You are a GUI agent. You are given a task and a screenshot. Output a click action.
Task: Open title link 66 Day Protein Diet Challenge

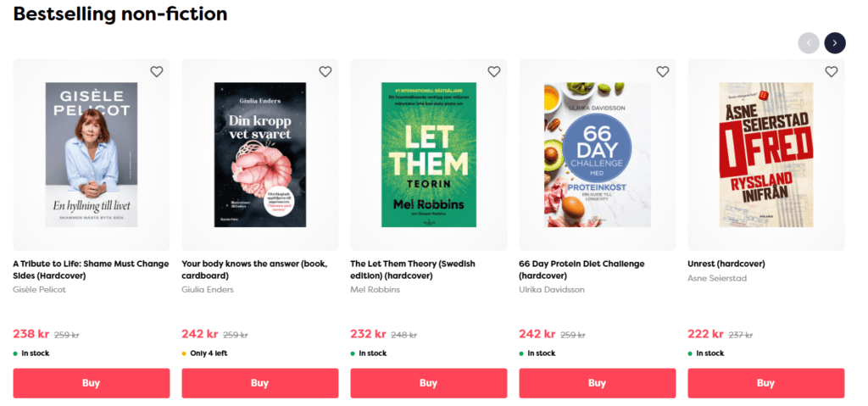pos(581,270)
